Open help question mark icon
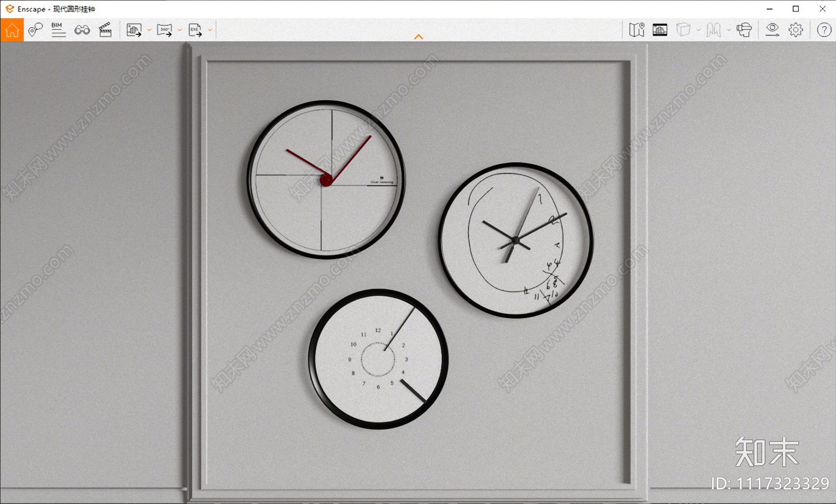This screenshot has height=504, width=836. click(824, 30)
